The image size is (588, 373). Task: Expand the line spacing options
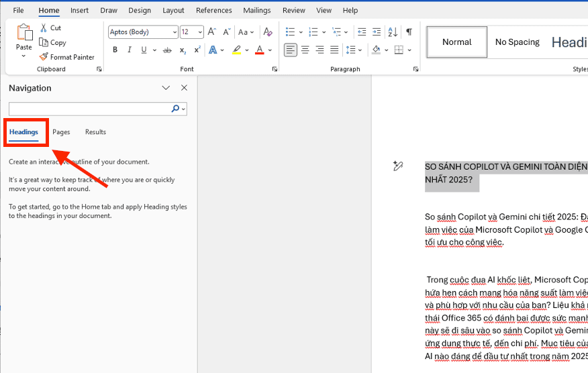pyautogui.click(x=360, y=50)
